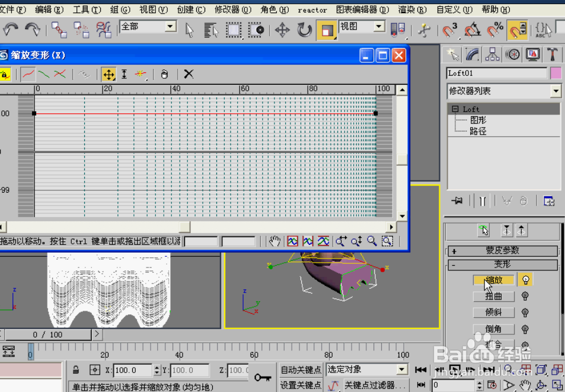Open the reactor menu
This screenshot has height=392, width=565.
[312, 9]
